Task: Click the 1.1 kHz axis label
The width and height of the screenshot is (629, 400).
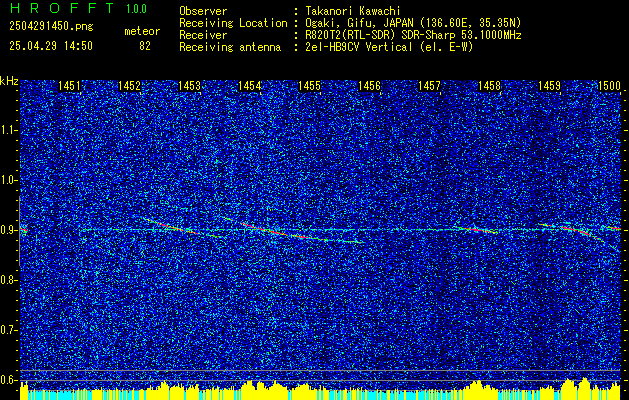Action: [x=8, y=130]
